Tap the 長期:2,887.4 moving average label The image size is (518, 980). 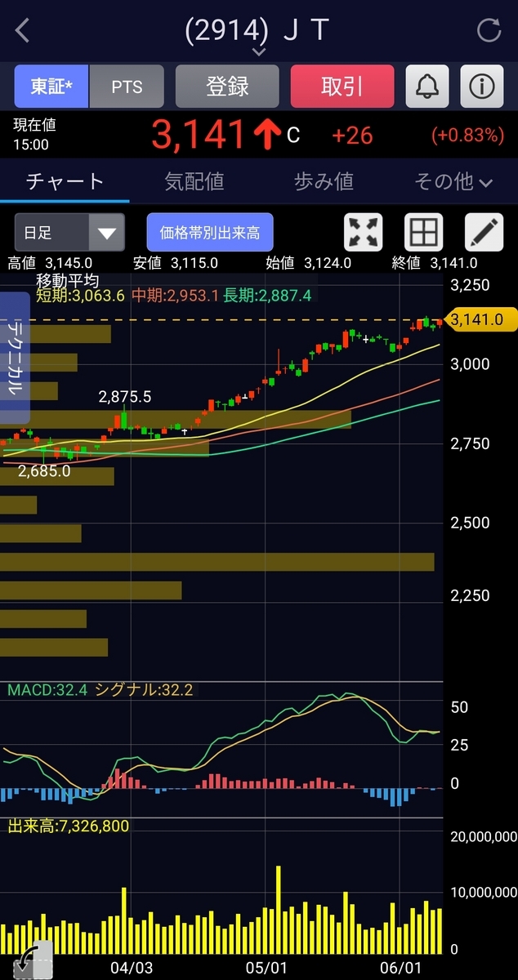click(x=266, y=296)
